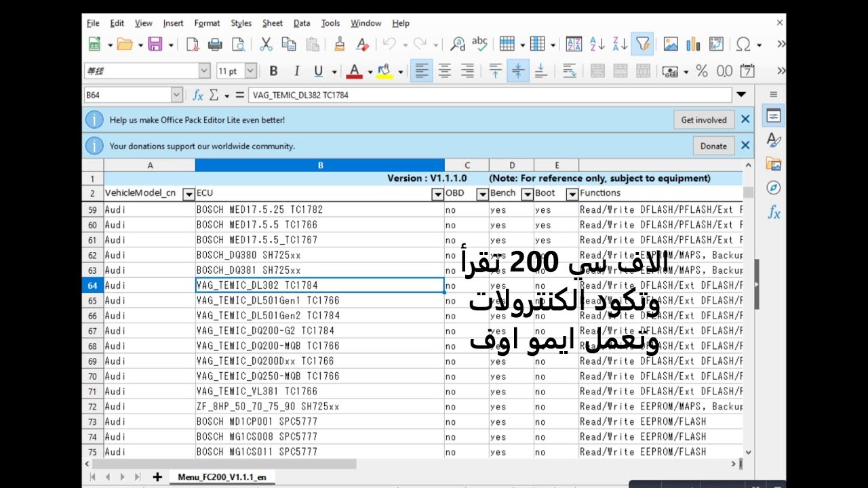Click the vertical scrollbar thumb
This screenshot has width=868, height=488.
[x=748, y=192]
